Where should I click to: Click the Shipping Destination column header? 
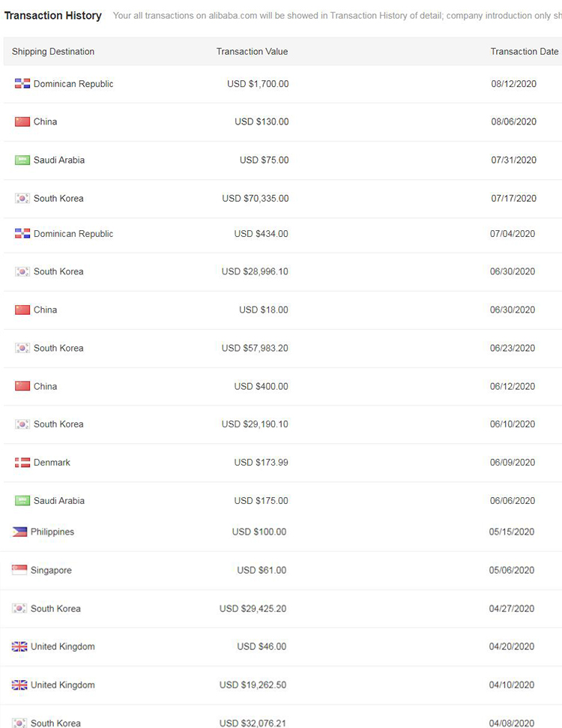pyautogui.click(x=53, y=52)
